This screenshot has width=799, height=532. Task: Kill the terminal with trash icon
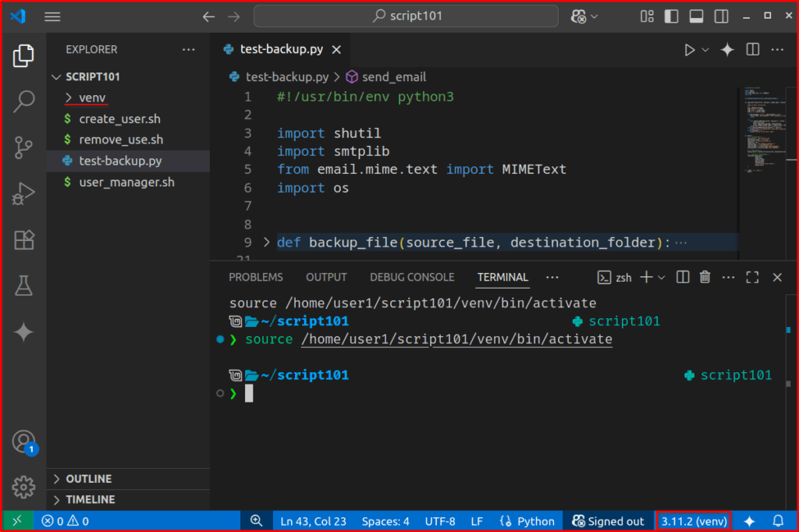705,277
